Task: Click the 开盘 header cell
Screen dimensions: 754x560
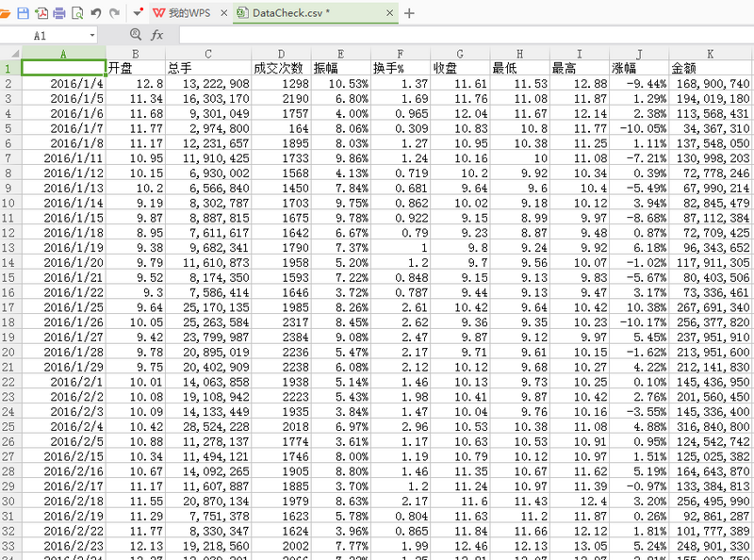Action: point(136,68)
